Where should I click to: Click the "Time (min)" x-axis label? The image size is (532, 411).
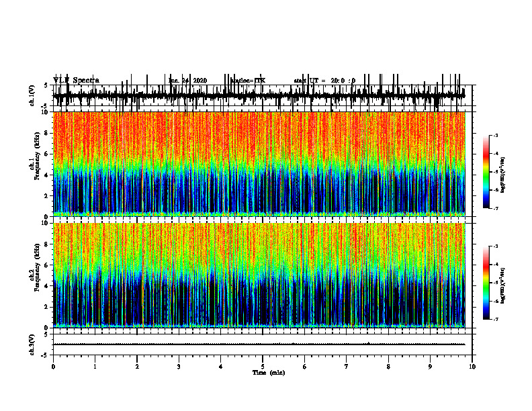point(269,373)
